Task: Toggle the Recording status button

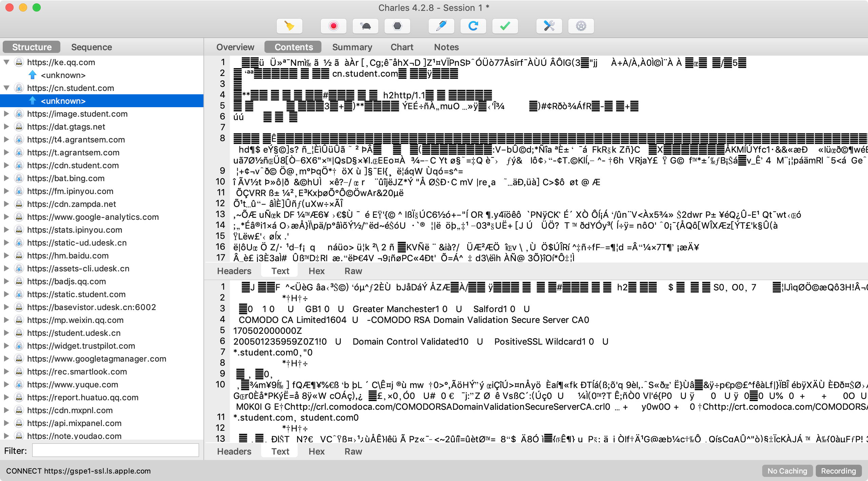Action: 838,471
